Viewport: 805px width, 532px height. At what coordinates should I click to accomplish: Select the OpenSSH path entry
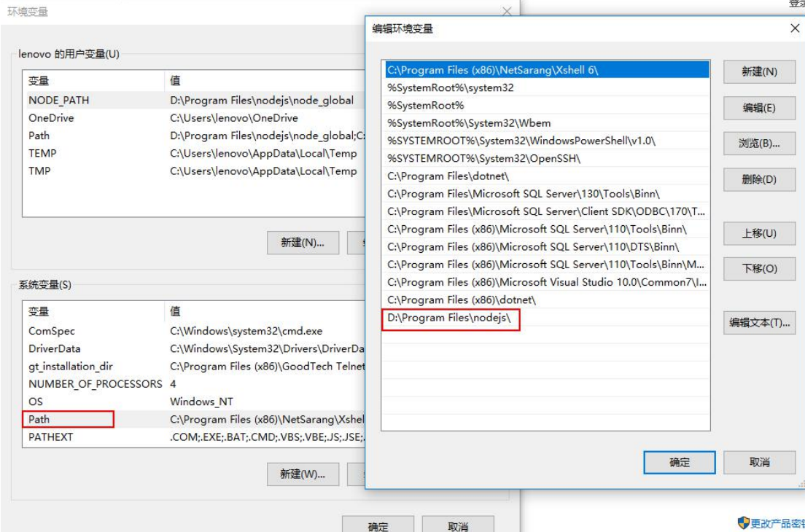(547, 159)
